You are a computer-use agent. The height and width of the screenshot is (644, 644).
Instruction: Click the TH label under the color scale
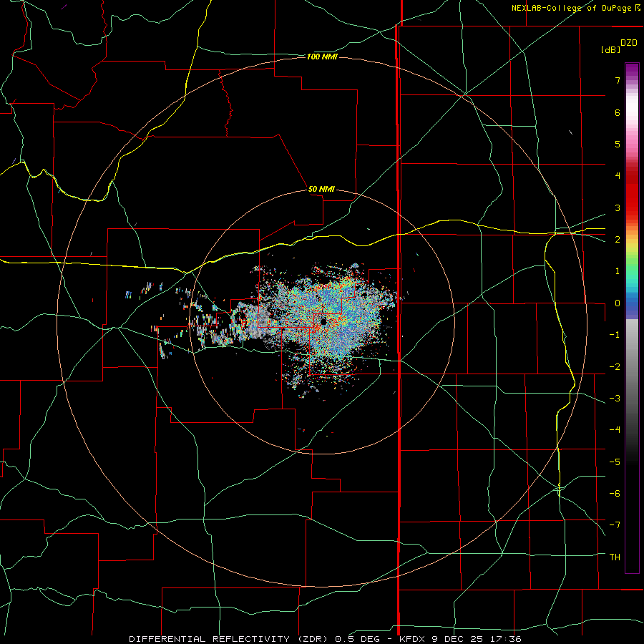pyautogui.click(x=615, y=557)
